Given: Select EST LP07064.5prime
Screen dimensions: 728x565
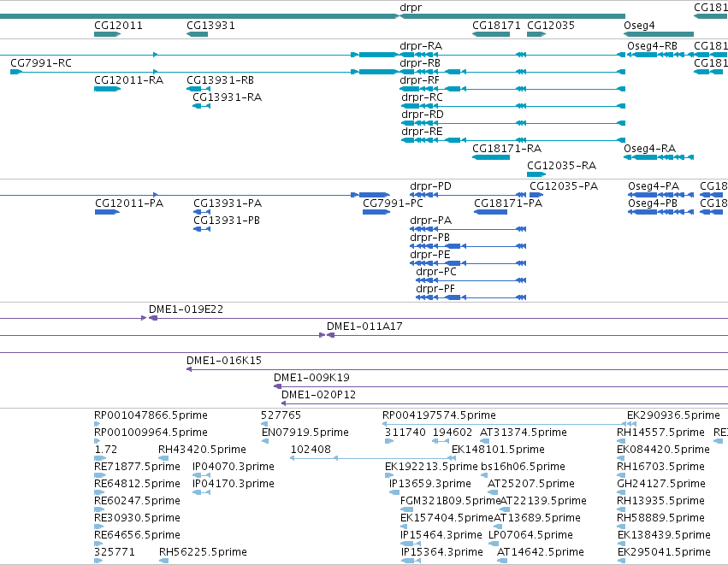Looking at the screenshot, I should [x=494, y=544].
